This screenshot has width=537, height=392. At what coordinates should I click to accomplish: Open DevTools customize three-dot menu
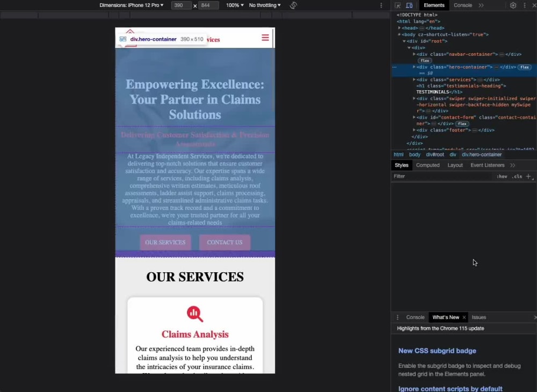(524, 5)
